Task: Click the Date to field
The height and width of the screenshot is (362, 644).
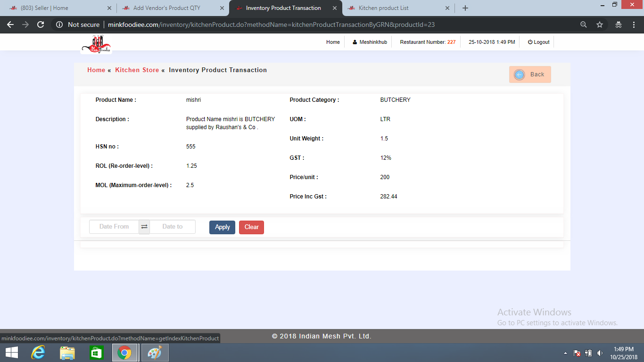Action: 173,227
